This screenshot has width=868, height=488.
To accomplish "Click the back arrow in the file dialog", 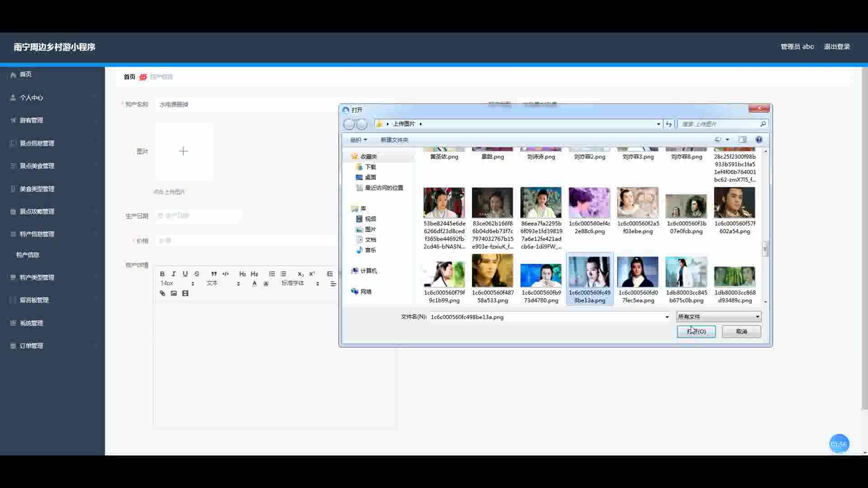I will tap(349, 124).
